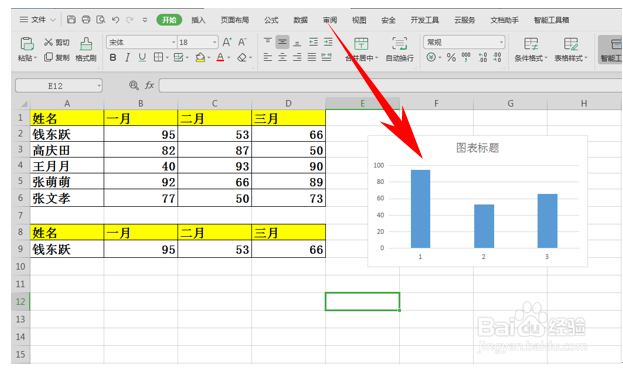Decrease font size with the A- icon
Screen dimensions: 623x368
click(x=242, y=42)
